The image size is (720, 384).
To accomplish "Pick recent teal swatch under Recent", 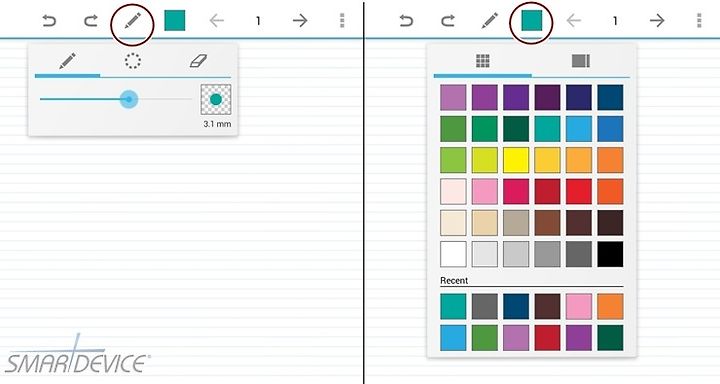I will point(453,306).
